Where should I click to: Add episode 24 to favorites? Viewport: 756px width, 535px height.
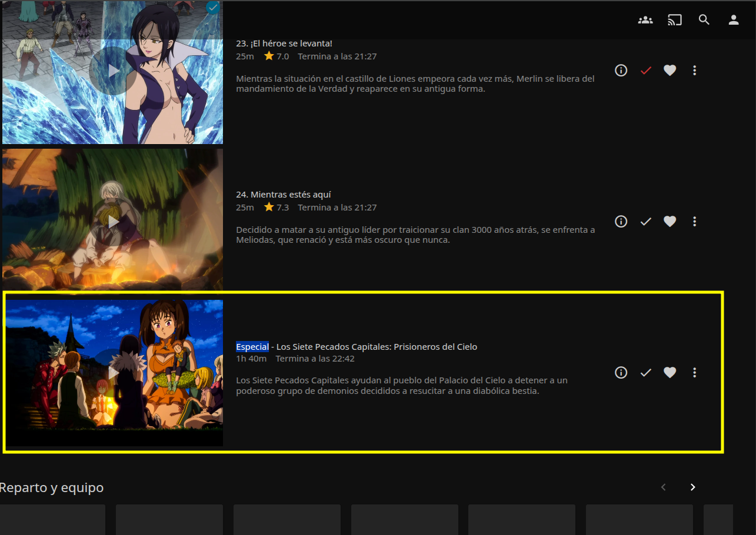[670, 222]
